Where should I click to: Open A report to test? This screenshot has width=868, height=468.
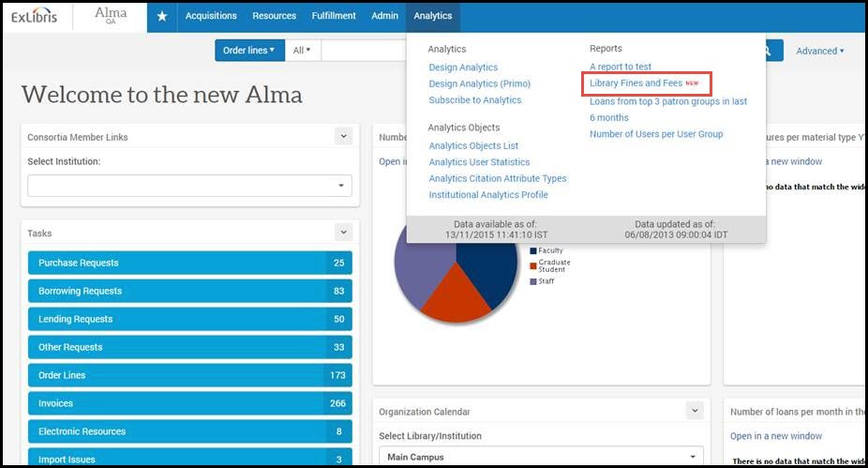(x=621, y=67)
